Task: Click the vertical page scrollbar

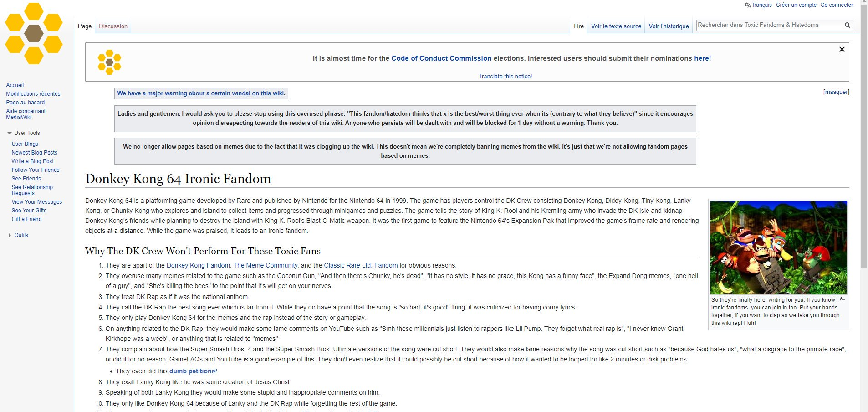Action: (864, 137)
